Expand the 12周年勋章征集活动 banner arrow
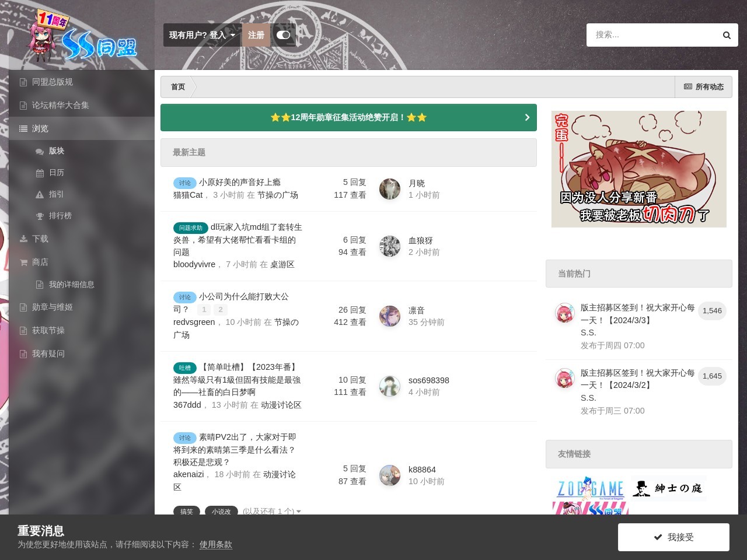Viewport: 747px width, 560px height. coord(527,117)
